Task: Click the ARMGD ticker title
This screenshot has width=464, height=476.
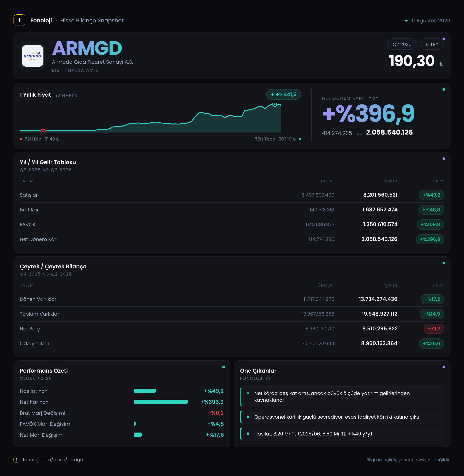Action: (87, 48)
